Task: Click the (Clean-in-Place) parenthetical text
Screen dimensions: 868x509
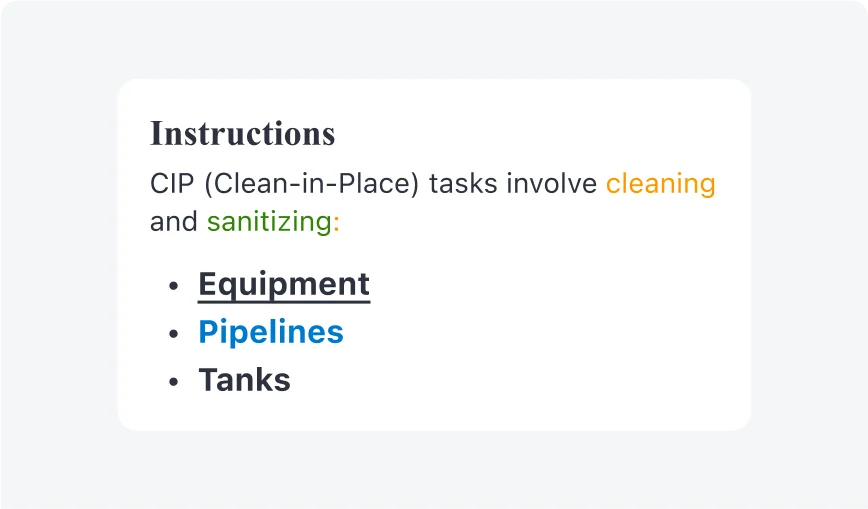Action: 312,184
